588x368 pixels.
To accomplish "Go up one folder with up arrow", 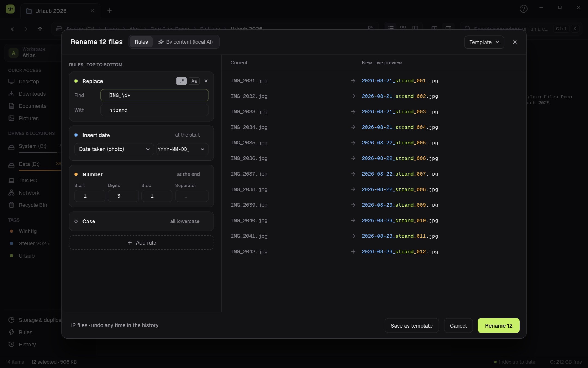I will coord(40,29).
